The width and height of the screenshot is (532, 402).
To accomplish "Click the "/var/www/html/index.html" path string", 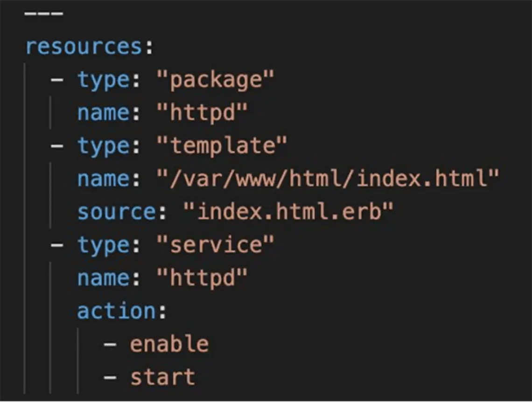I will tap(328, 179).
